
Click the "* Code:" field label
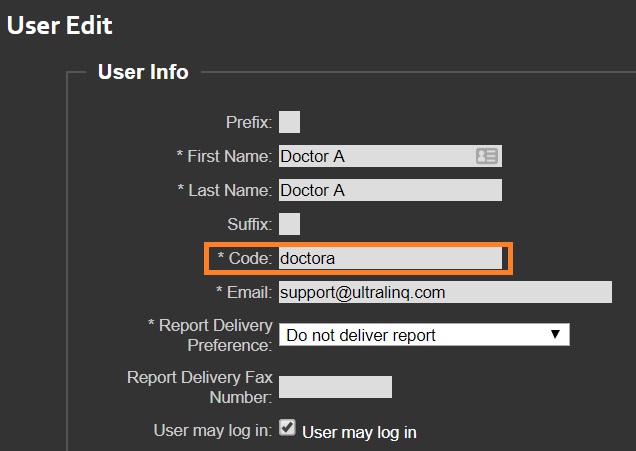pyautogui.click(x=245, y=258)
